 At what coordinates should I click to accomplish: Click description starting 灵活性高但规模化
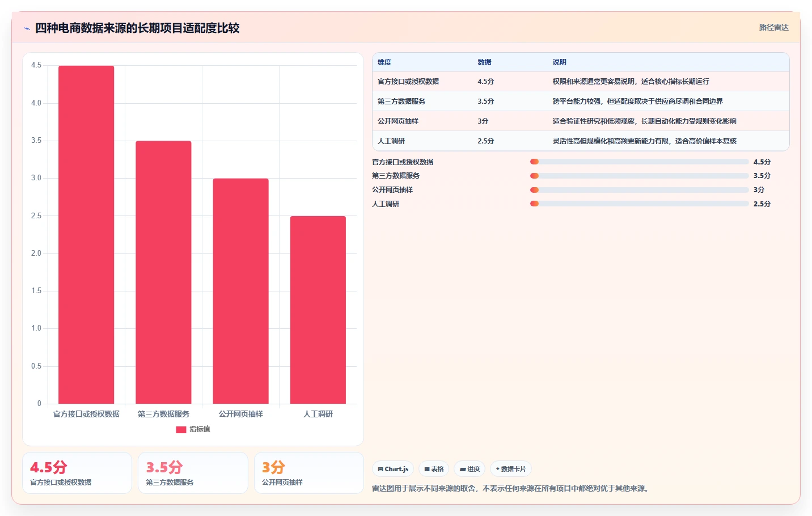tap(645, 141)
